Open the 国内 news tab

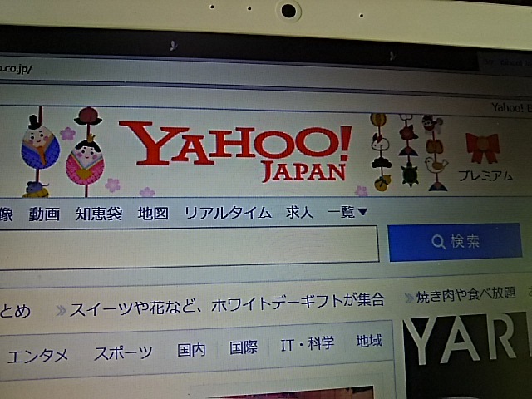[191, 349]
